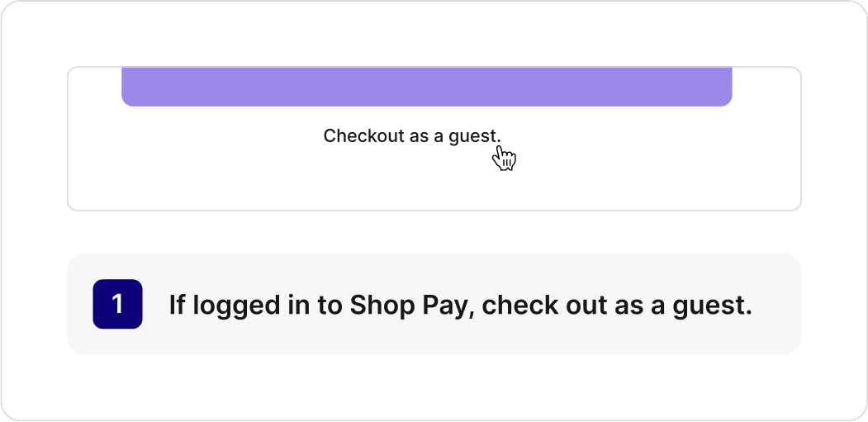
Task: Click "check out as a guest" in the instruction
Action: point(616,305)
